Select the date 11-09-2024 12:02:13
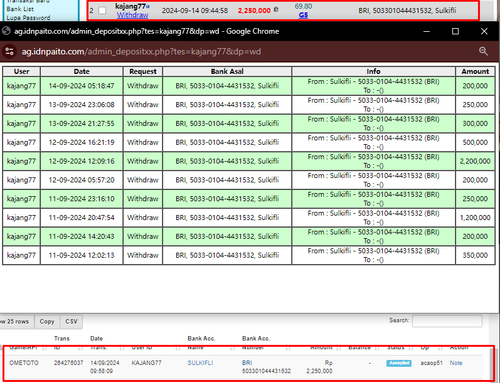Viewport: 500px width, 383px height. coord(82,255)
